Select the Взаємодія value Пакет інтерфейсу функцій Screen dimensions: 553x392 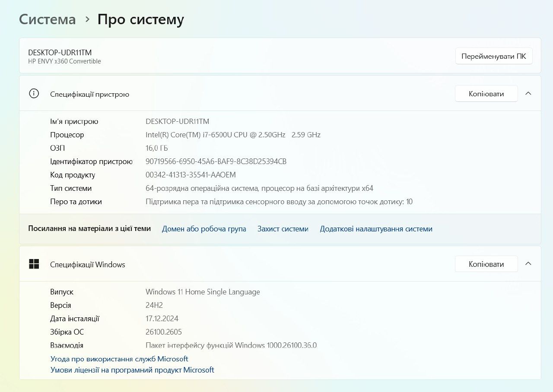tap(231, 345)
